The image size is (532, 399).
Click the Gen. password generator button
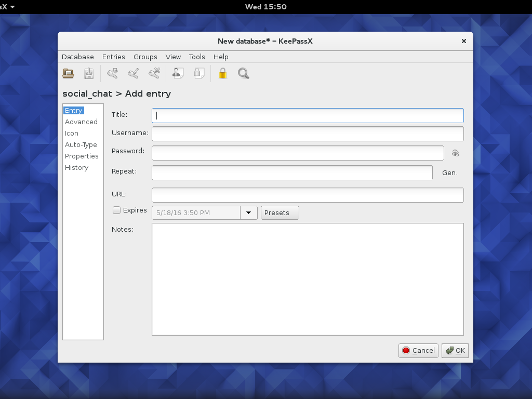(x=450, y=172)
